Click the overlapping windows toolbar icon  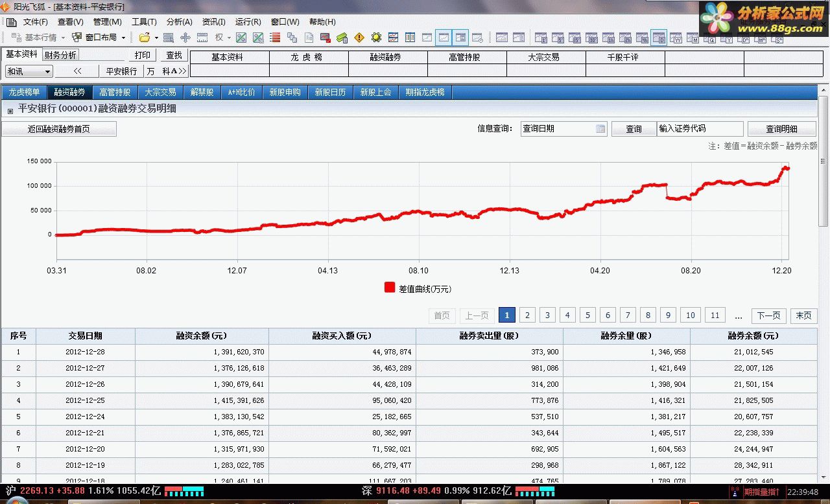(292, 38)
